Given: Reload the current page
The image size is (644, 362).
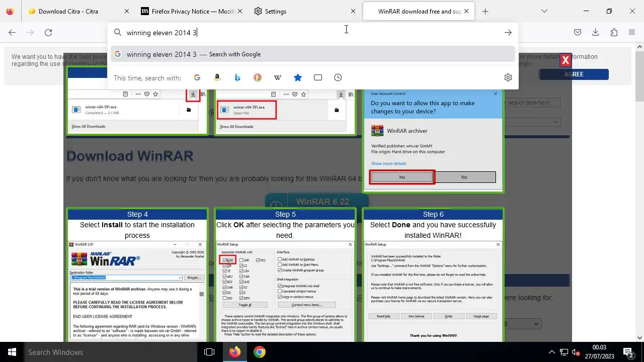Looking at the screenshot, I should (48, 33).
